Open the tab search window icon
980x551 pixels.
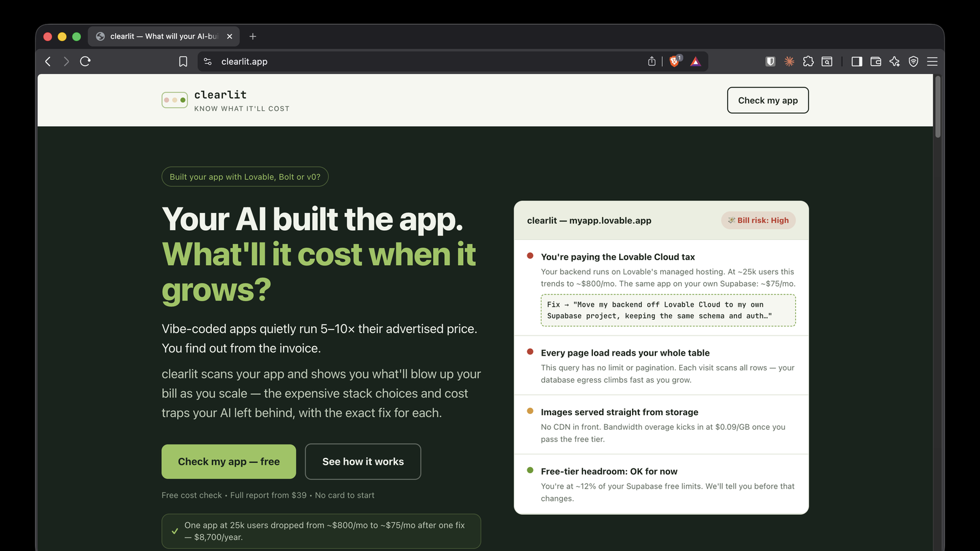(x=827, y=61)
